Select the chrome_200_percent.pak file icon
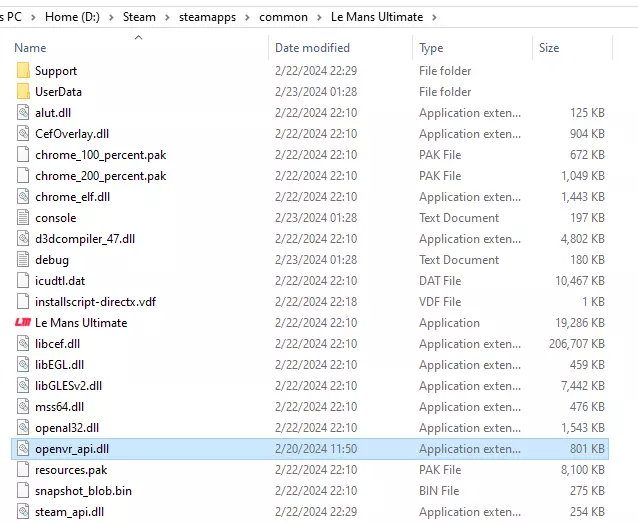Viewport: 638px width, 523px height. pos(23,176)
